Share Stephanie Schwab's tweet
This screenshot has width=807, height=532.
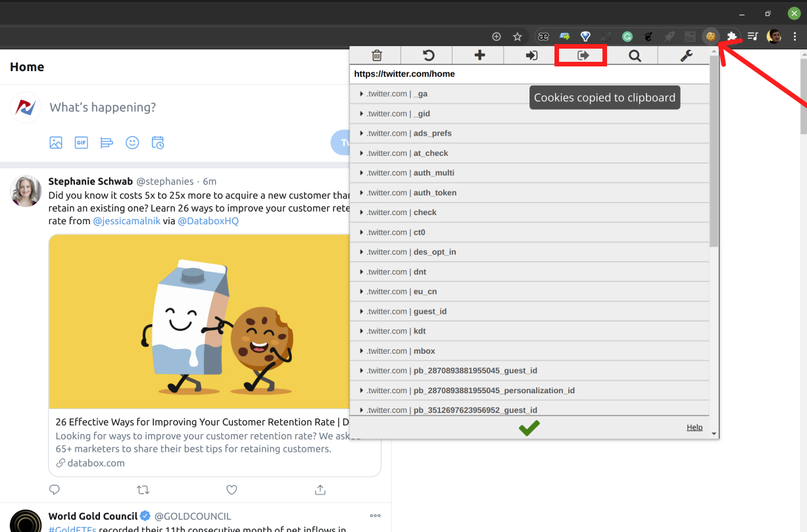pos(320,490)
